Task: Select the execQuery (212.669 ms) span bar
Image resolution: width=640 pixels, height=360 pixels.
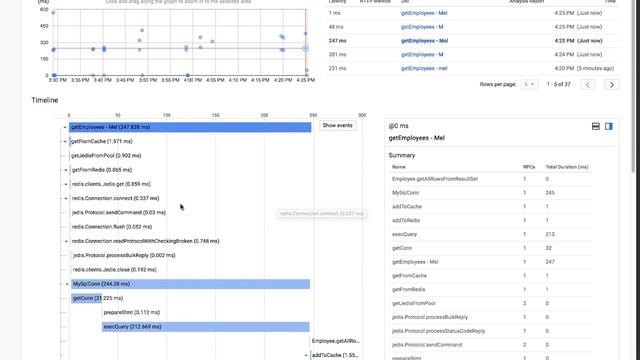Action: [x=206, y=327]
